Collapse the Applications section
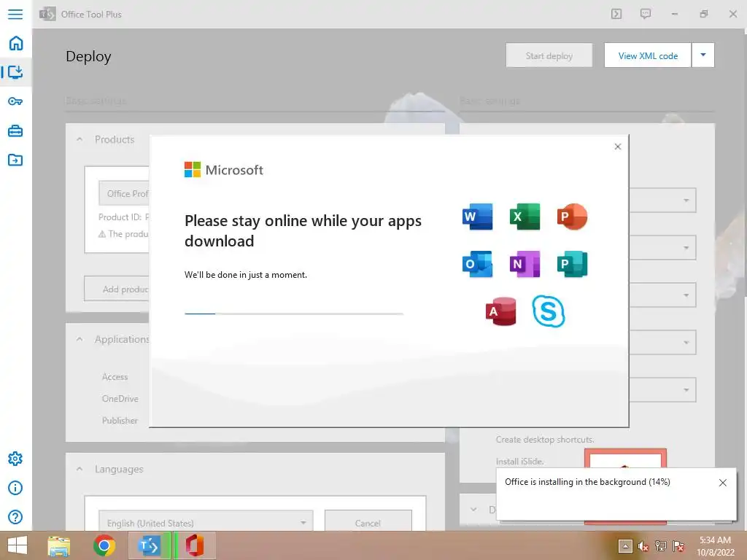 pyautogui.click(x=80, y=340)
